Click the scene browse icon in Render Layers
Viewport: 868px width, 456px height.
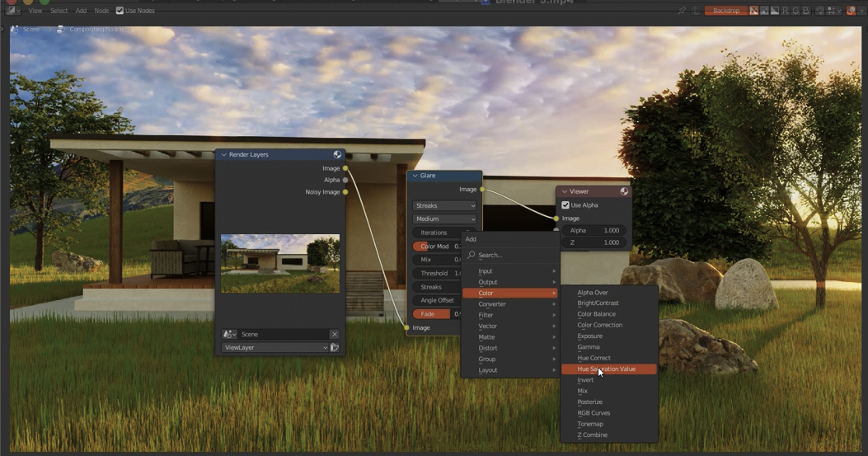coord(229,334)
